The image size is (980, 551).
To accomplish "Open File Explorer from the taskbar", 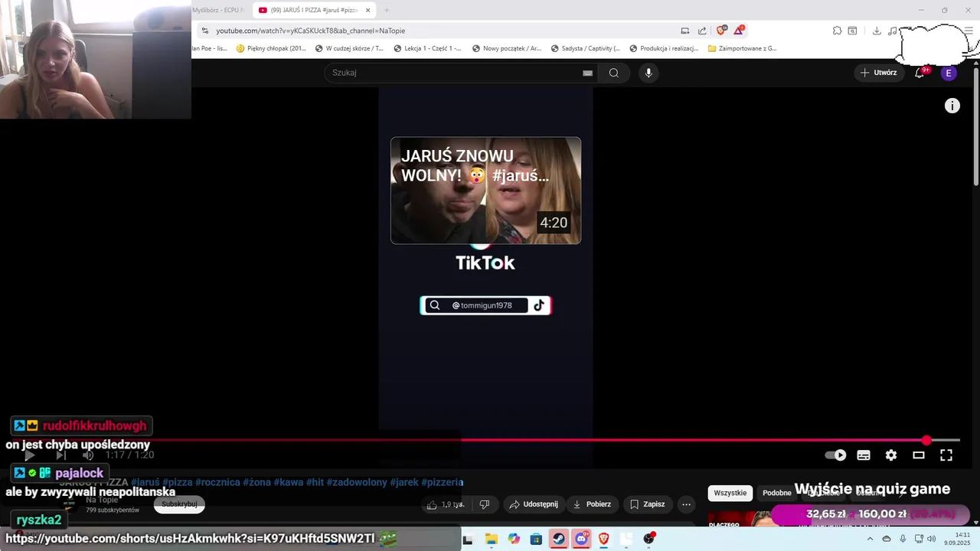I will (x=492, y=539).
